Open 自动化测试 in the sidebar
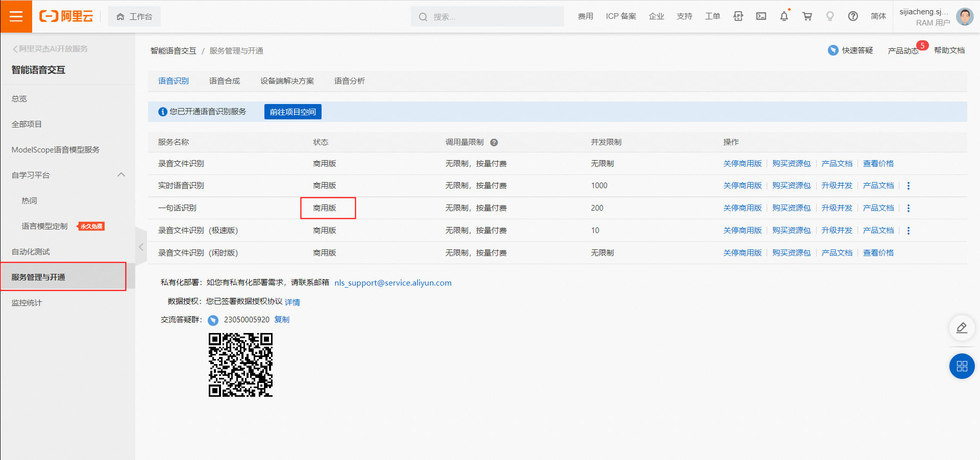This screenshot has width=980, height=460. point(31,252)
